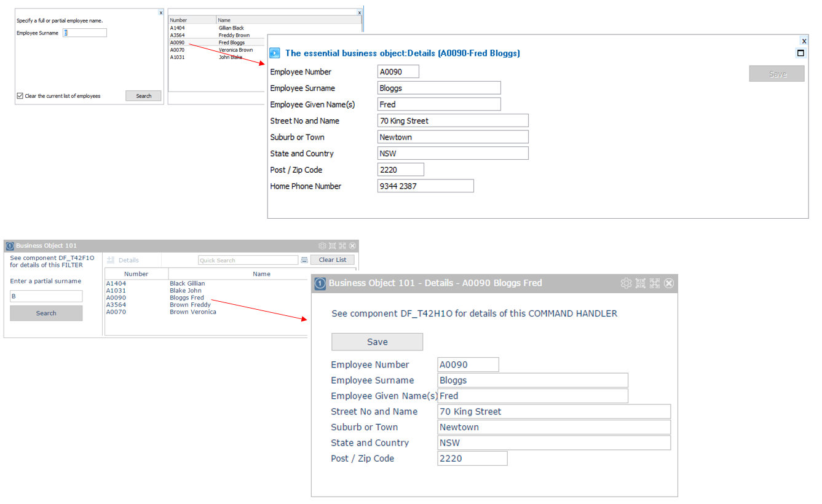Select the "Blake John" row

click(207, 291)
